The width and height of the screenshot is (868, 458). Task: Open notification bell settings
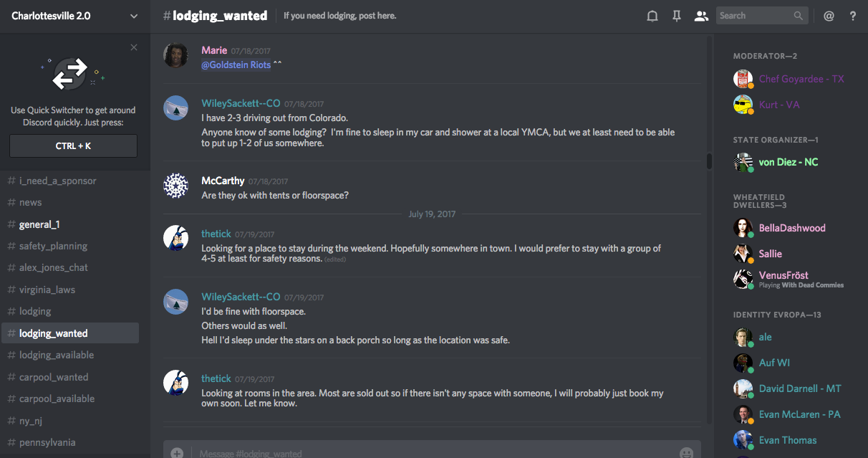point(652,16)
